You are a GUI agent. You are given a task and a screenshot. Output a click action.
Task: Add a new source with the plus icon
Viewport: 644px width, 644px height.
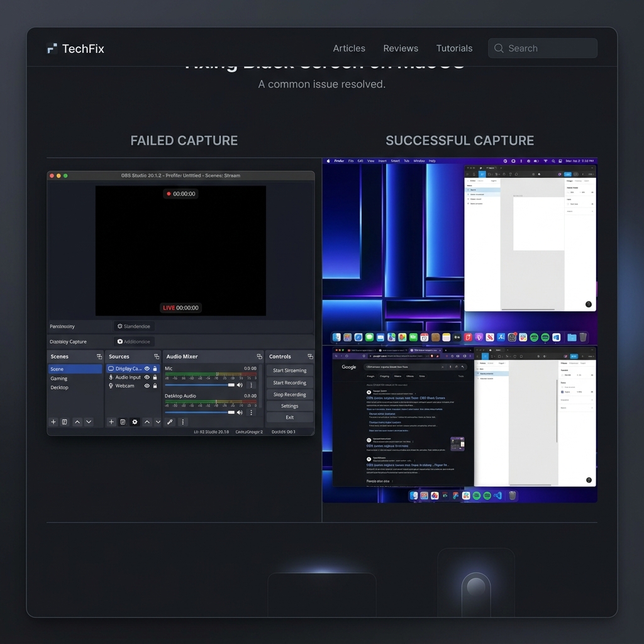pos(111,422)
